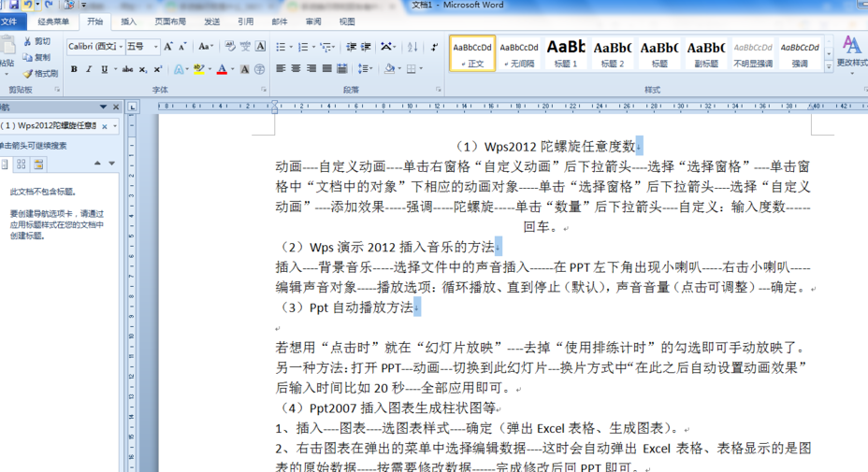Toggle Superscript formatting

(x=158, y=69)
